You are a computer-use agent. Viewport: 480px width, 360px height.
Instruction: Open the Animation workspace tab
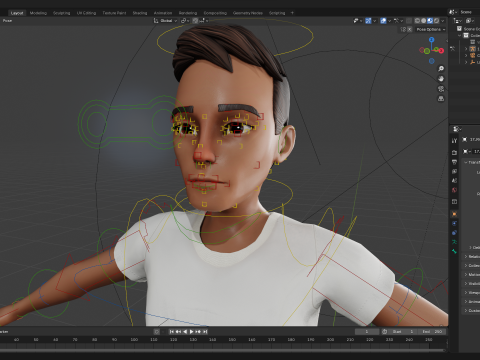(x=163, y=13)
